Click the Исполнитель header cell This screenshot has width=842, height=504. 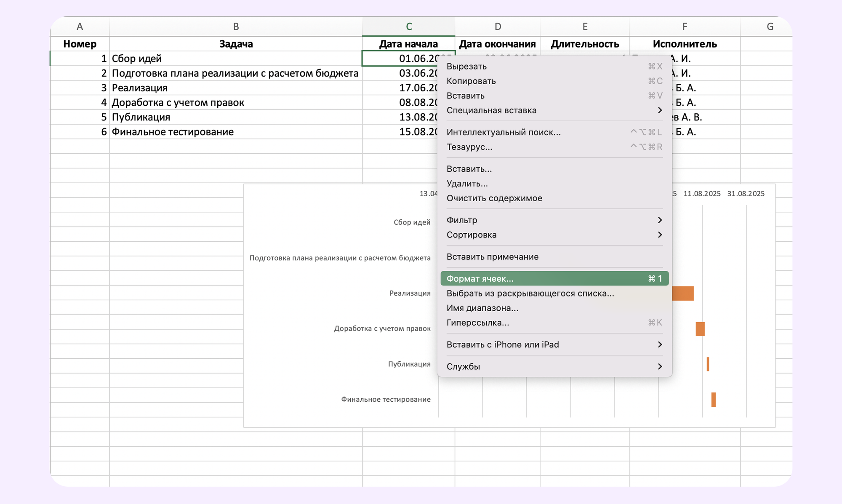click(685, 44)
